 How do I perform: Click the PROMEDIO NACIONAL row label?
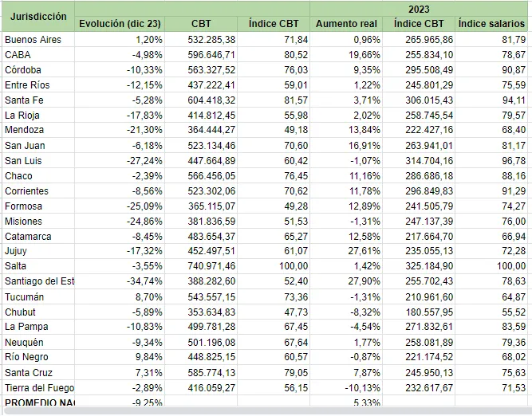pyautogui.click(x=37, y=402)
